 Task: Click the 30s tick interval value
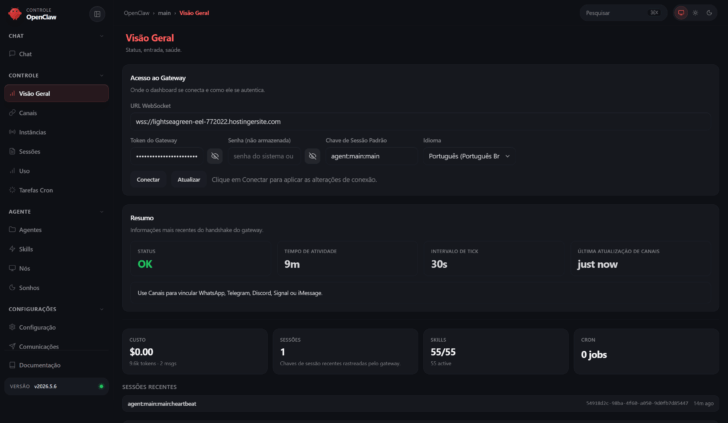point(439,264)
